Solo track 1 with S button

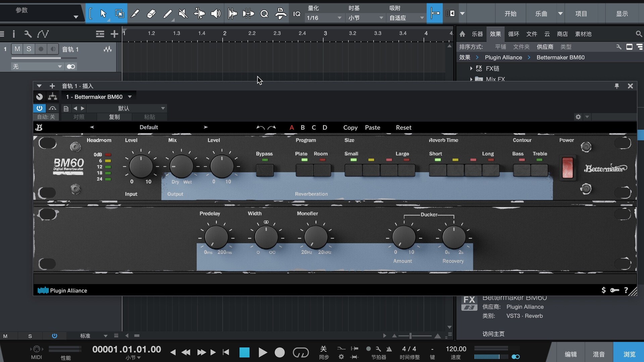(29, 49)
